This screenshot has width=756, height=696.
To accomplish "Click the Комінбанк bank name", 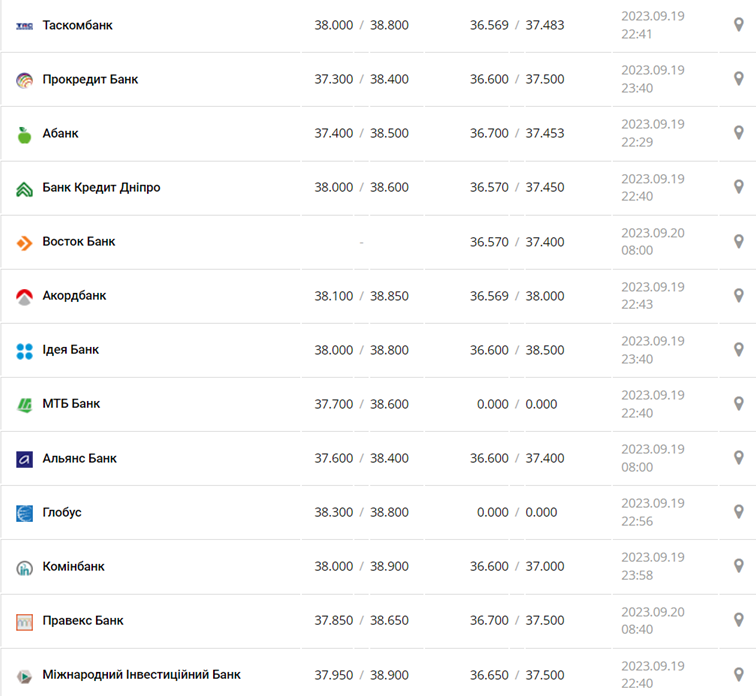I will click(x=73, y=566).
